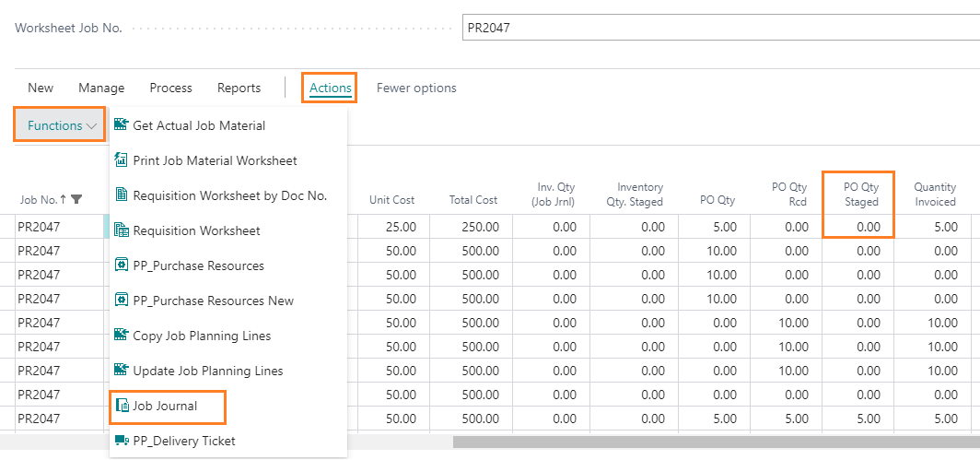
Task: Sort by the PO Qty Staged column header
Action: point(860,195)
